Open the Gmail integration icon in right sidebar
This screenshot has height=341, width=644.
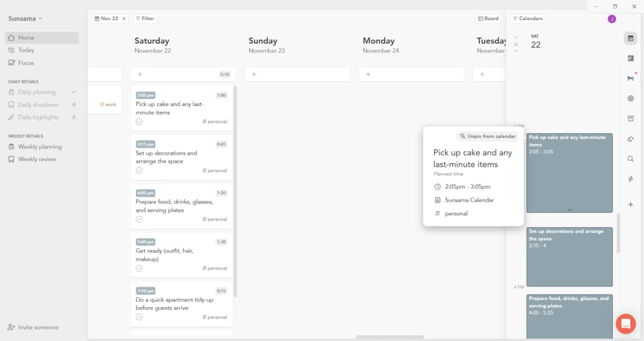pyautogui.click(x=630, y=78)
